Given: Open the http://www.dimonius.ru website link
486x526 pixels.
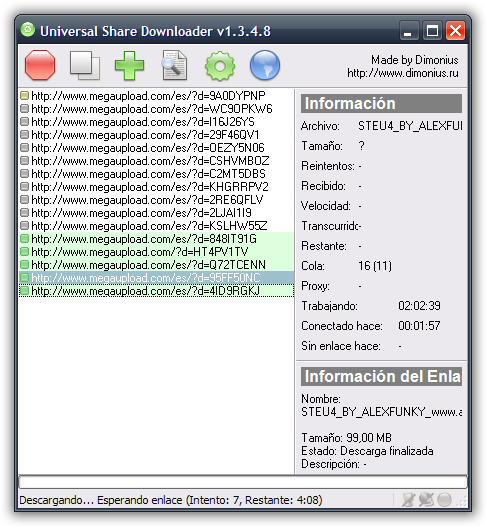Looking at the screenshot, I should (402, 73).
